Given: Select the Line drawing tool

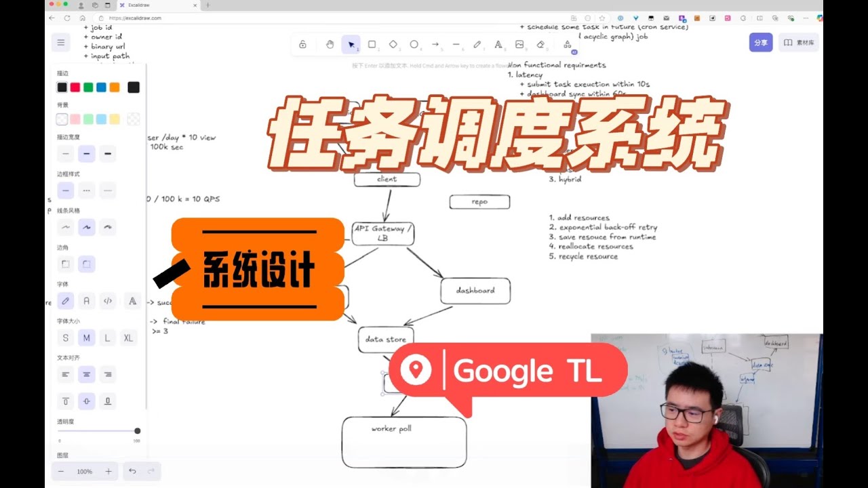Looking at the screenshot, I should pyautogui.click(x=456, y=45).
